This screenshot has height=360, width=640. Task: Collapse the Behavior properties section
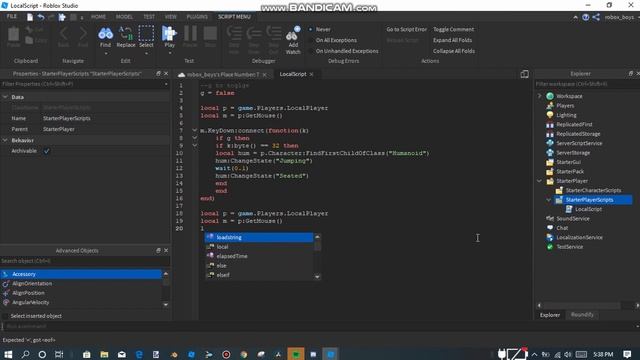point(5,140)
